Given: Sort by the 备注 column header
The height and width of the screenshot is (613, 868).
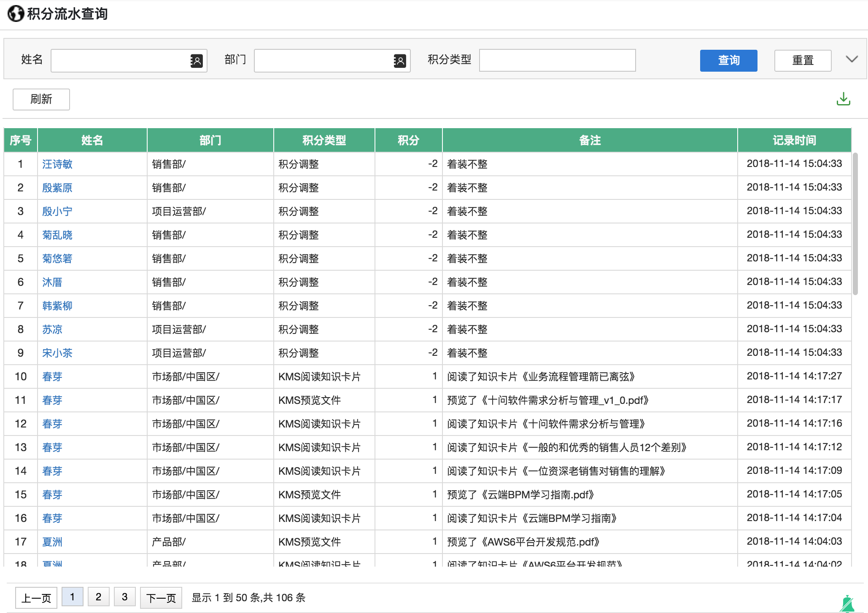Looking at the screenshot, I should 590,140.
